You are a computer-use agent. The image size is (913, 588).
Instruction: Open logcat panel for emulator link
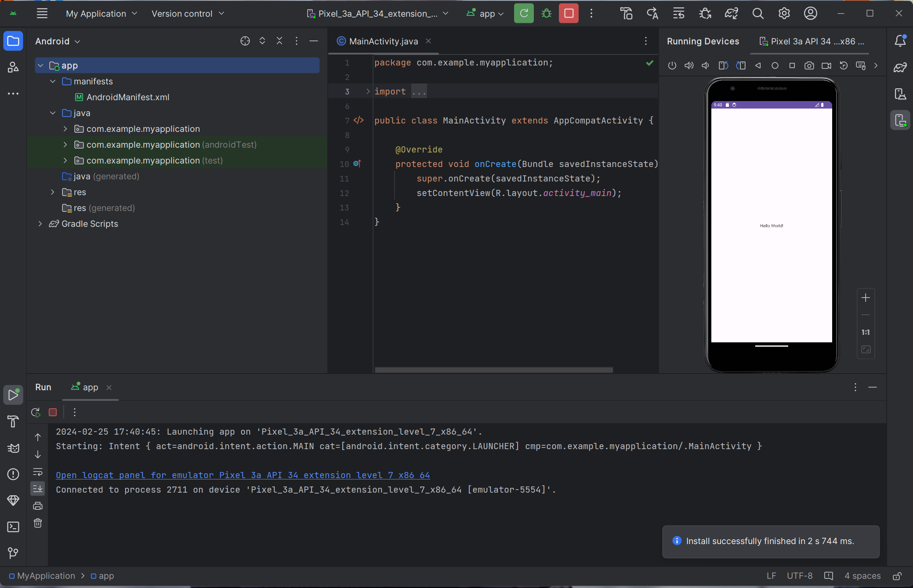243,475
